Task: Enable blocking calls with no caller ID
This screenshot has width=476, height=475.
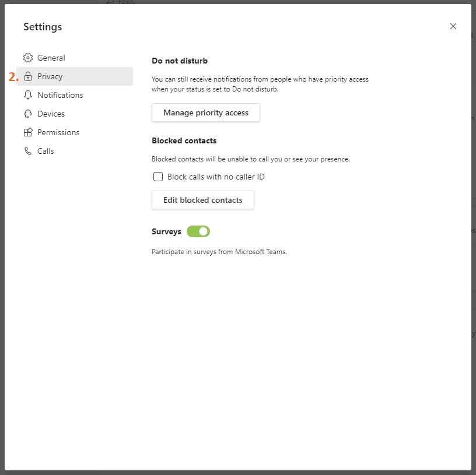Action: pos(158,176)
